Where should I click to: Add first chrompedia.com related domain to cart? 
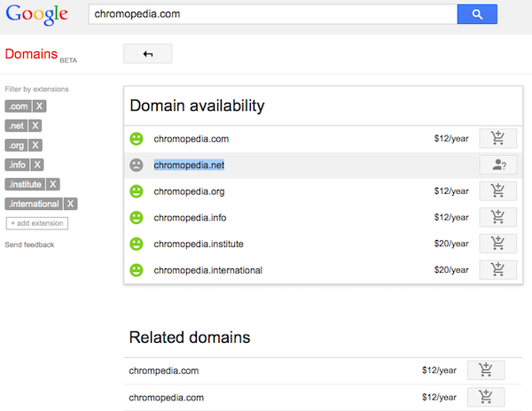tap(485, 371)
